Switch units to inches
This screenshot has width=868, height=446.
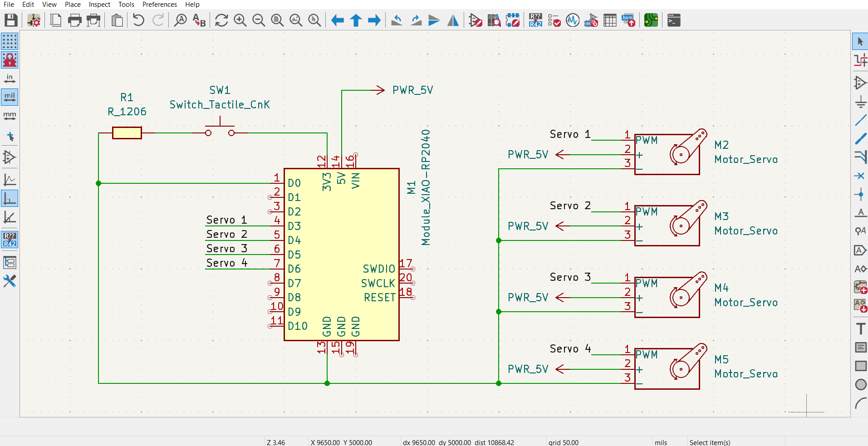[10, 79]
